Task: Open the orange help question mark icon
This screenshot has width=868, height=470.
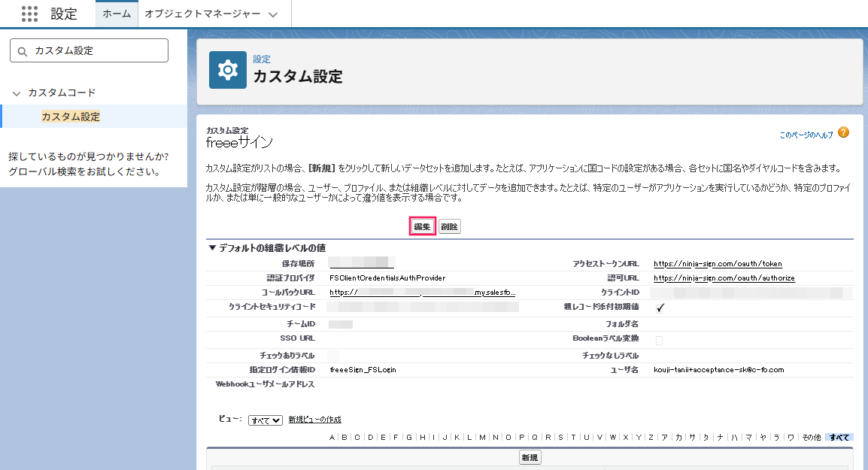Action: (843, 133)
